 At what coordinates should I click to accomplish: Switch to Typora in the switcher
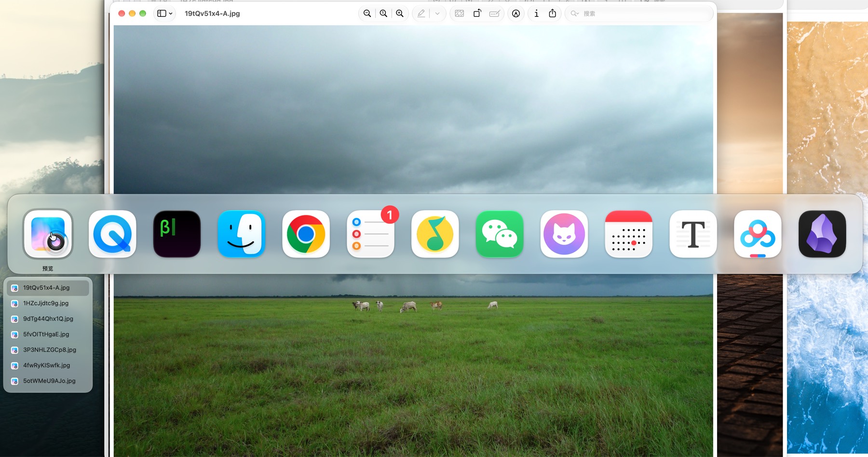point(693,234)
